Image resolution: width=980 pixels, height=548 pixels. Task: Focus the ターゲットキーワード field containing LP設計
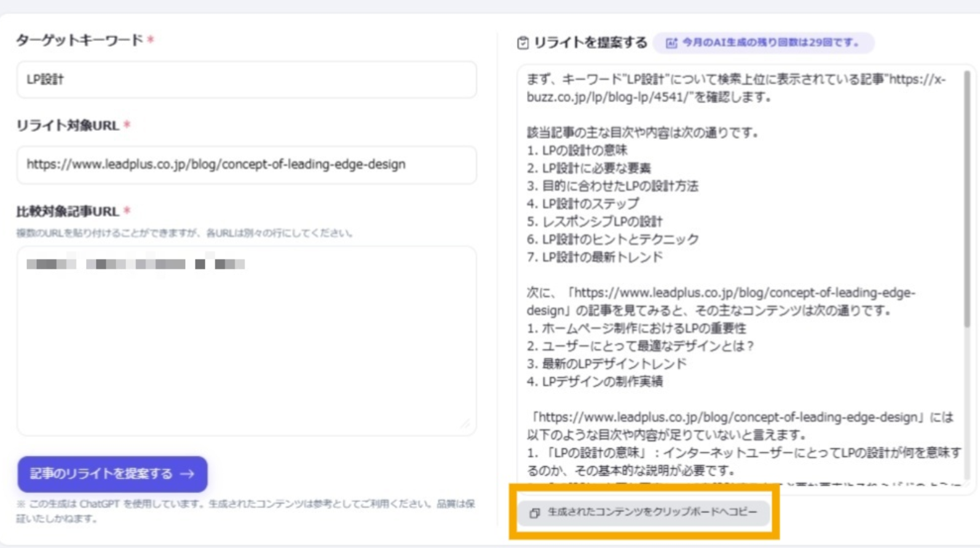click(246, 80)
